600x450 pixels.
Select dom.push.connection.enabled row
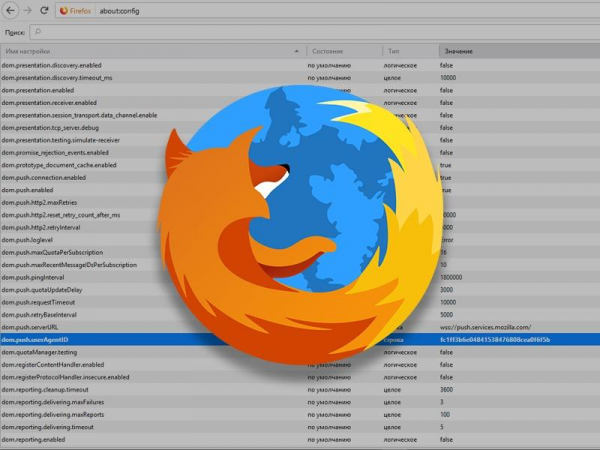tap(300, 178)
